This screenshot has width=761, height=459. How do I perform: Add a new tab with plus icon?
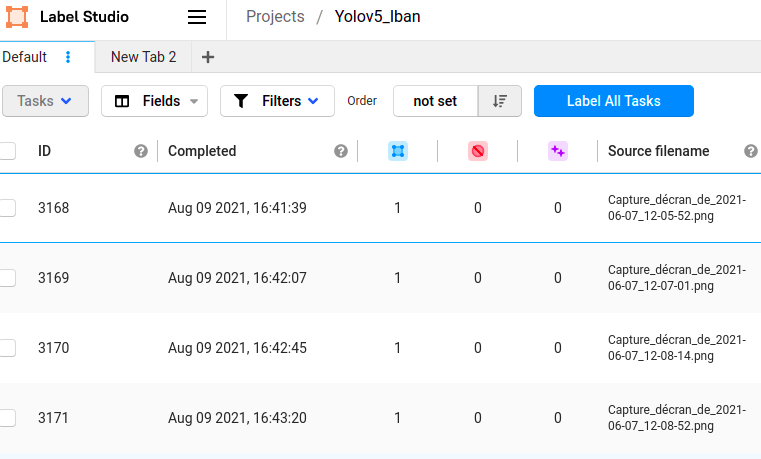click(x=208, y=57)
